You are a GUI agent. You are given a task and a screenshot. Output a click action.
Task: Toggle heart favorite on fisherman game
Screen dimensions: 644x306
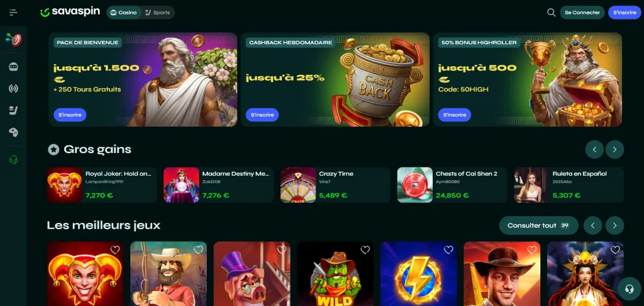tap(198, 250)
